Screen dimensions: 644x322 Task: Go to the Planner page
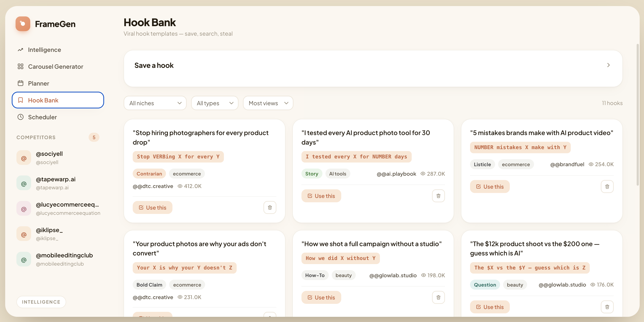pyautogui.click(x=58, y=83)
